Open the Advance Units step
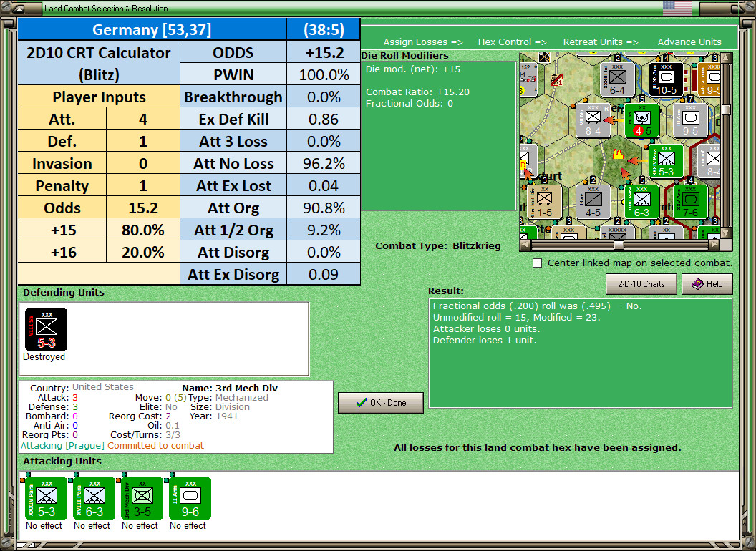This screenshot has height=551, width=756. pyautogui.click(x=689, y=42)
